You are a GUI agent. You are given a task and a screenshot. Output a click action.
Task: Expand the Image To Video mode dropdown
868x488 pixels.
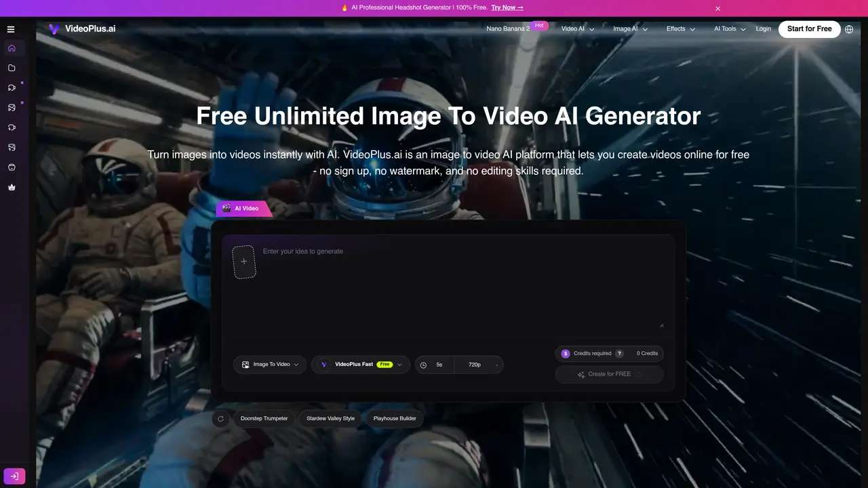(270, 365)
